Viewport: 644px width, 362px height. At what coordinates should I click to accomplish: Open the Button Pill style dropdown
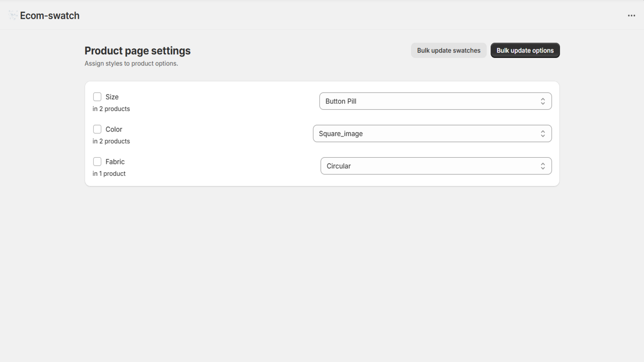click(436, 101)
